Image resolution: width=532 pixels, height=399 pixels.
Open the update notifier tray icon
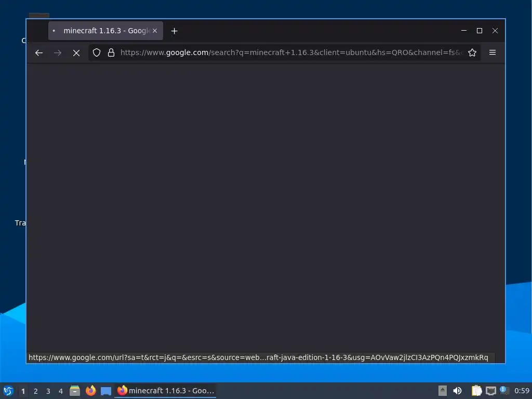pyautogui.click(x=504, y=391)
